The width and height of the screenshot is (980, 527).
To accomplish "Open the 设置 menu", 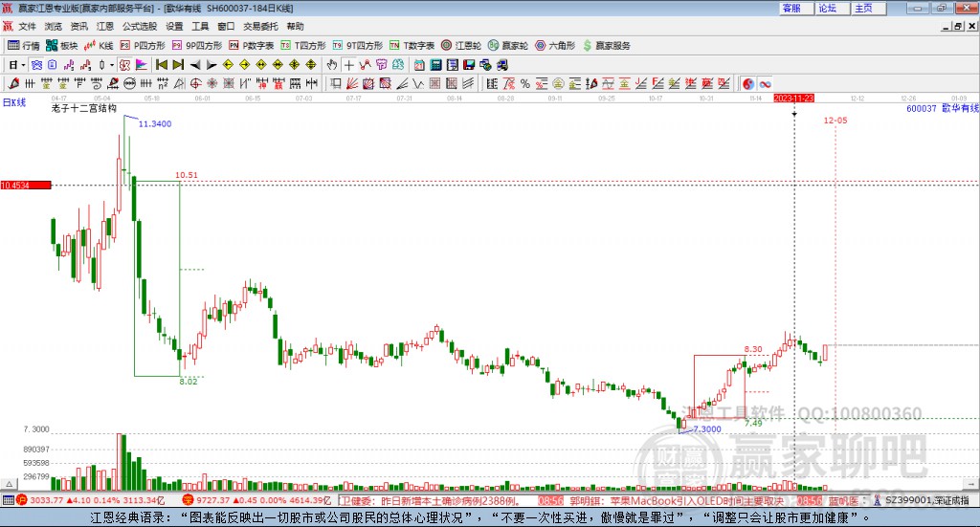I will coord(174,26).
